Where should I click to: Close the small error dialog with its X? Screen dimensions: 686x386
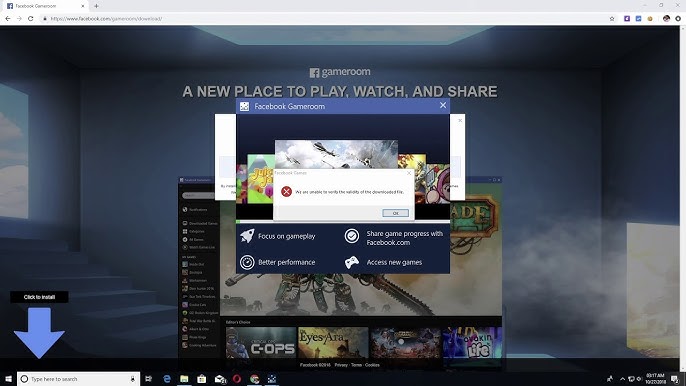click(409, 173)
